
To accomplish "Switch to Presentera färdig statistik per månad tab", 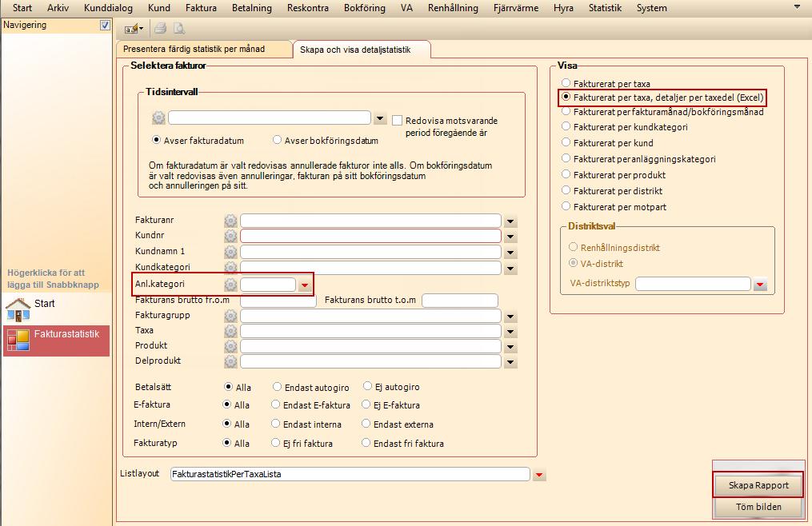I will point(204,50).
